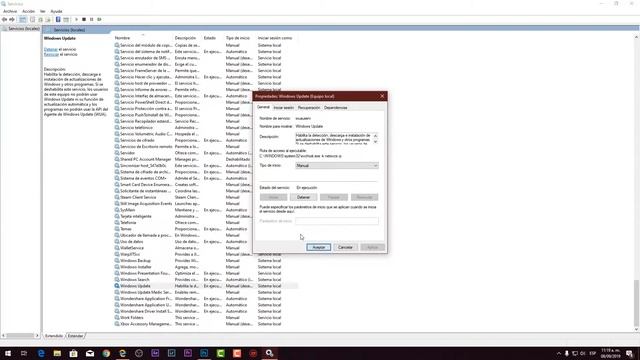The width and height of the screenshot is (640, 360).
Task: Click the pause service toolbar icon
Action: [x=91, y=19]
